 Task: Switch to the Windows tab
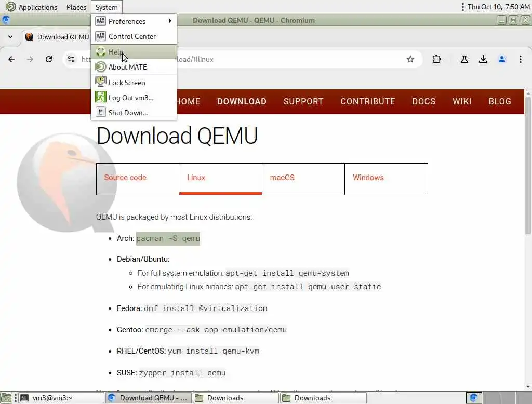click(x=386, y=179)
